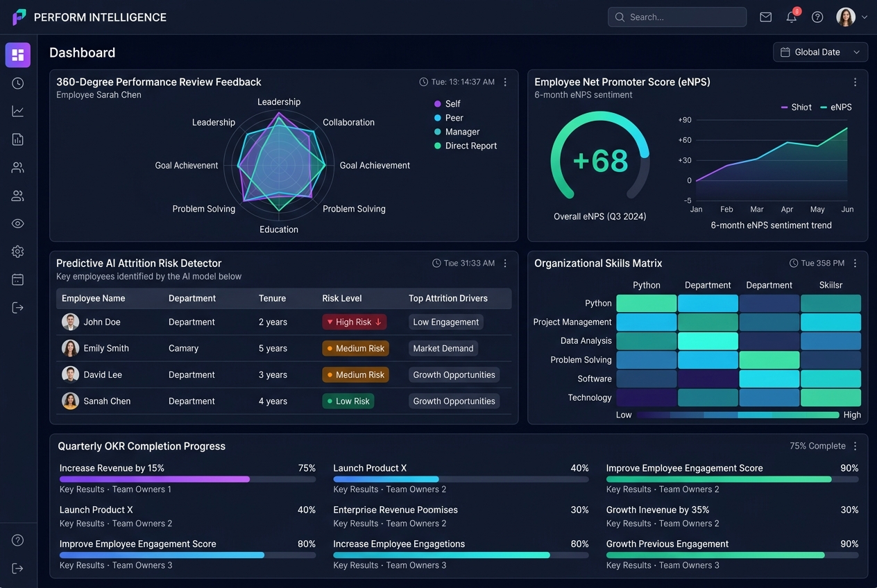Open the clock history icon in sidebar
This screenshot has width=877, height=588.
click(x=18, y=83)
